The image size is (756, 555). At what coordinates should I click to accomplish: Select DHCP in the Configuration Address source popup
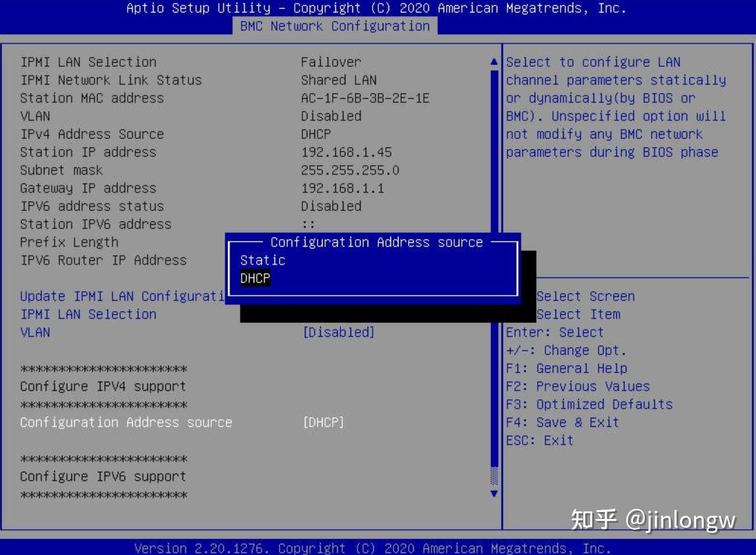click(x=254, y=278)
